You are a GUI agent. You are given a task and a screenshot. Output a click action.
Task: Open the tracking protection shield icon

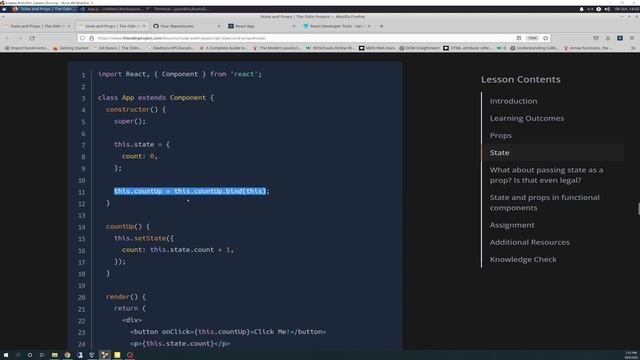[x=82, y=38]
